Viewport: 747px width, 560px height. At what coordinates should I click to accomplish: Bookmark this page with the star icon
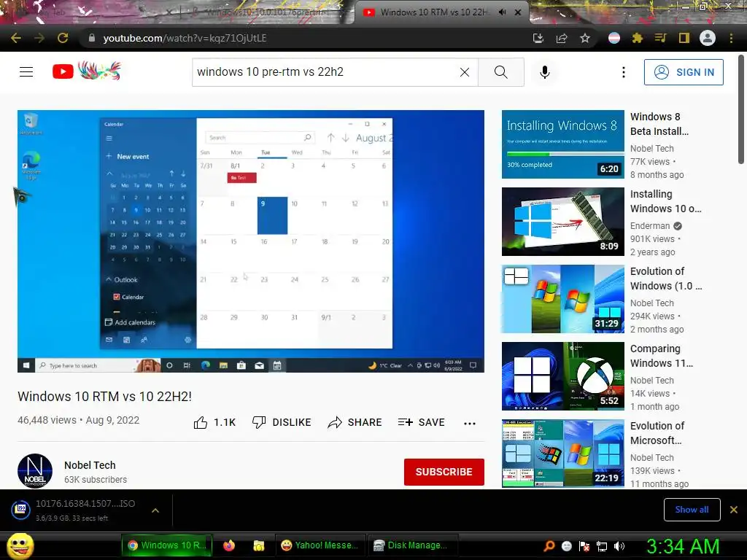[x=585, y=38]
